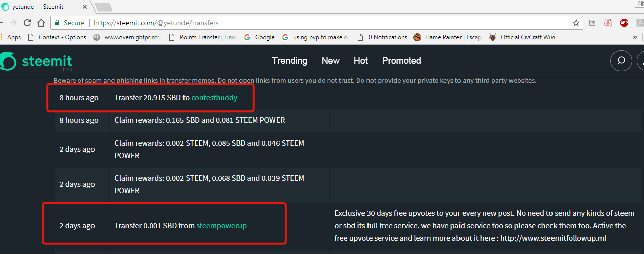
Task: Click '2 days ago' in steempowerup transfer row
Action: pyautogui.click(x=77, y=226)
